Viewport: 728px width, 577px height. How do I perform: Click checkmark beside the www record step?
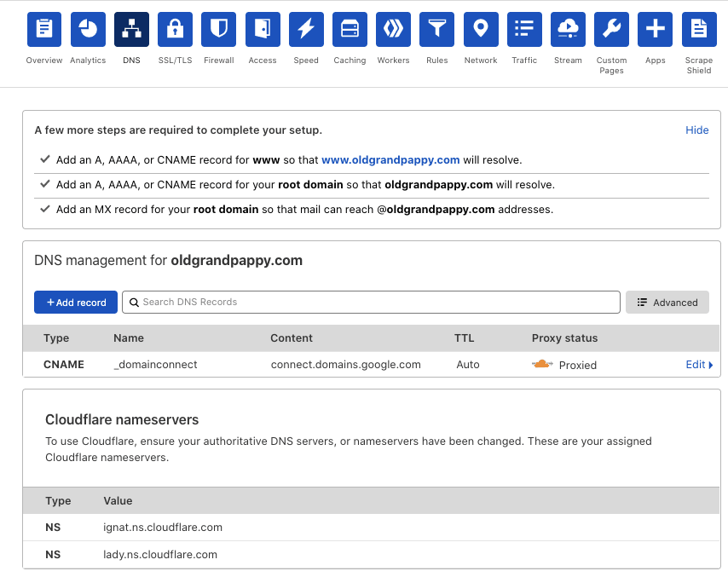point(45,159)
